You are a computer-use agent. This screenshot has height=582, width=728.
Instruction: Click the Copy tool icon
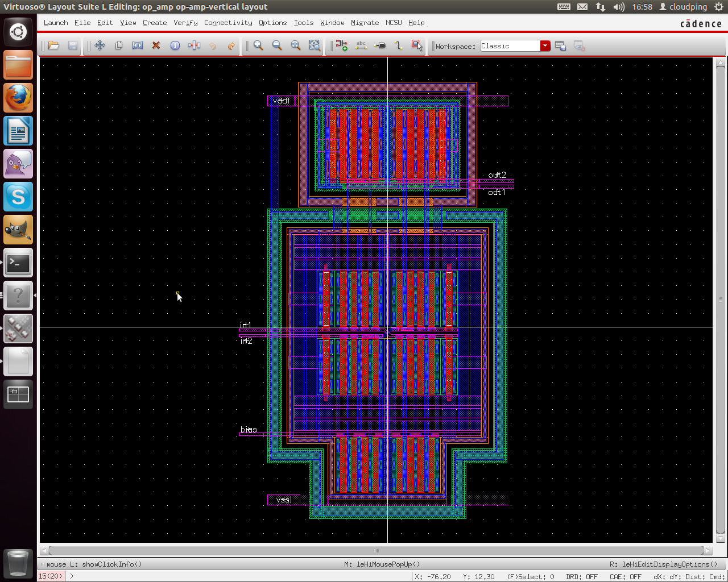pyautogui.click(x=119, y=45)
